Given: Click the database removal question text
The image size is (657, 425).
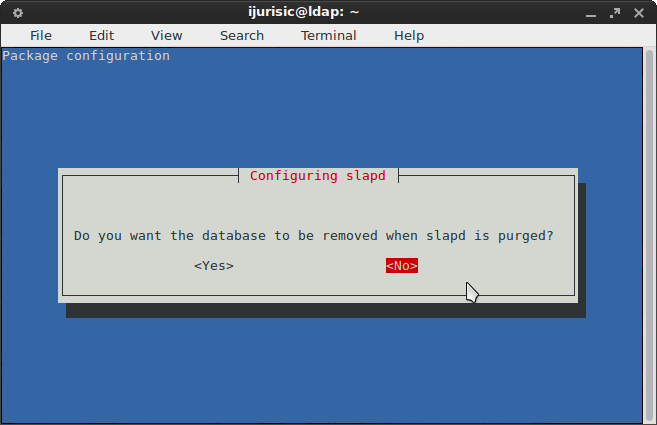Looking at the screenshot, I should tap(313, 236).
